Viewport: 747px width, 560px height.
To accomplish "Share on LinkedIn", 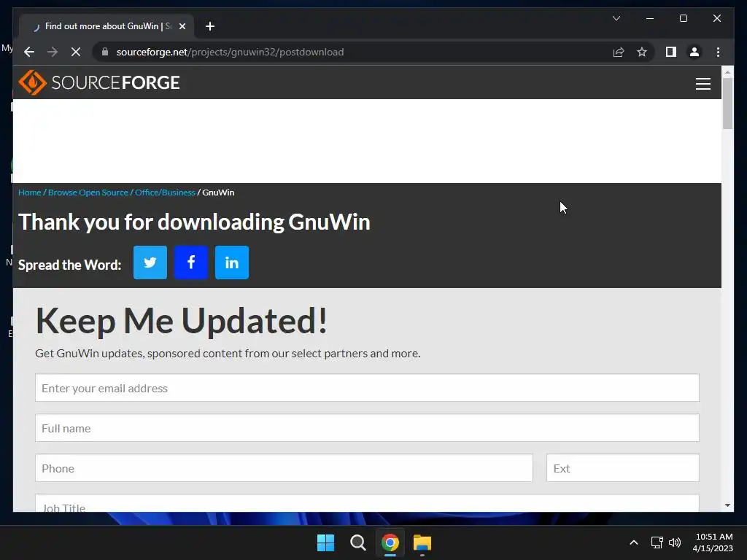I will [x=232, y=262].
